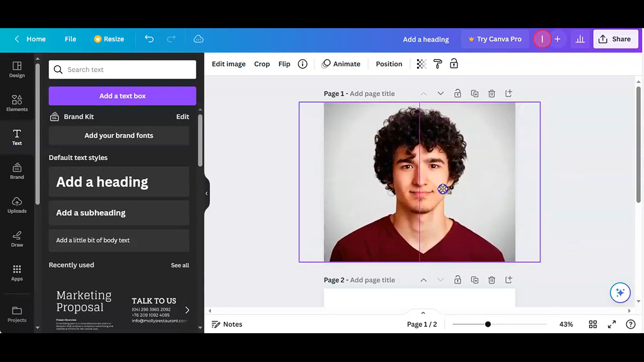
Task: Click the Search text field
Action: coord(122,69)
